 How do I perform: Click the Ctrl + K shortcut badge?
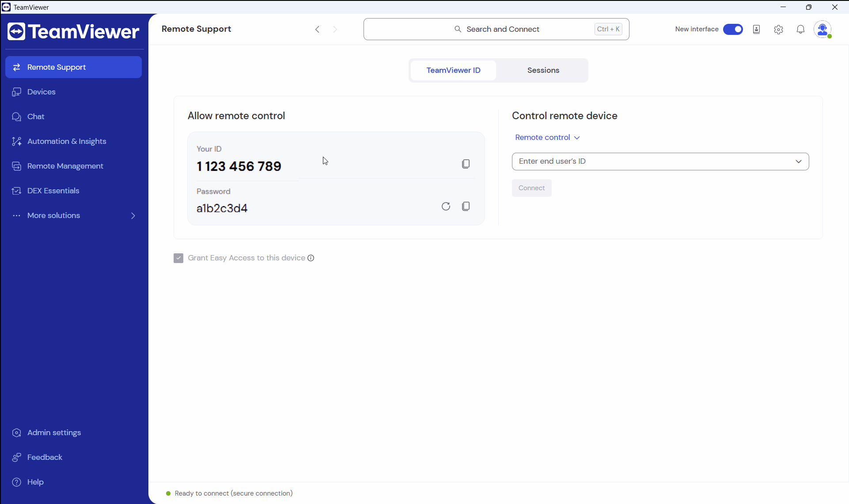pyautogui.click(x=608, y=29)
